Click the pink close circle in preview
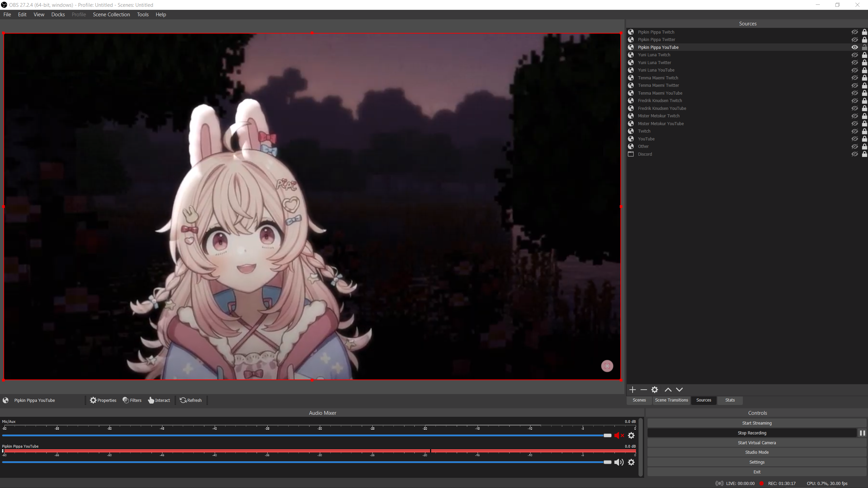Image resolution: width=868 pixels, height=488 pixels. (607, 366)
